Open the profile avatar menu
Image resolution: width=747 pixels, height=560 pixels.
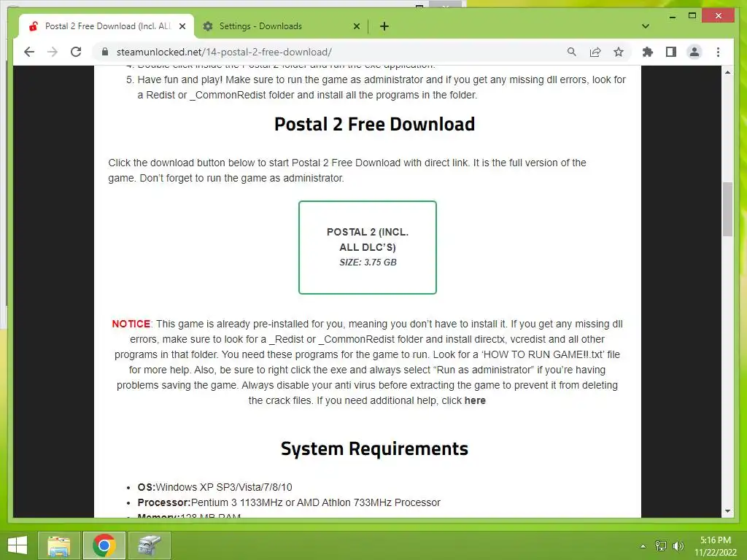click(694, 52)
